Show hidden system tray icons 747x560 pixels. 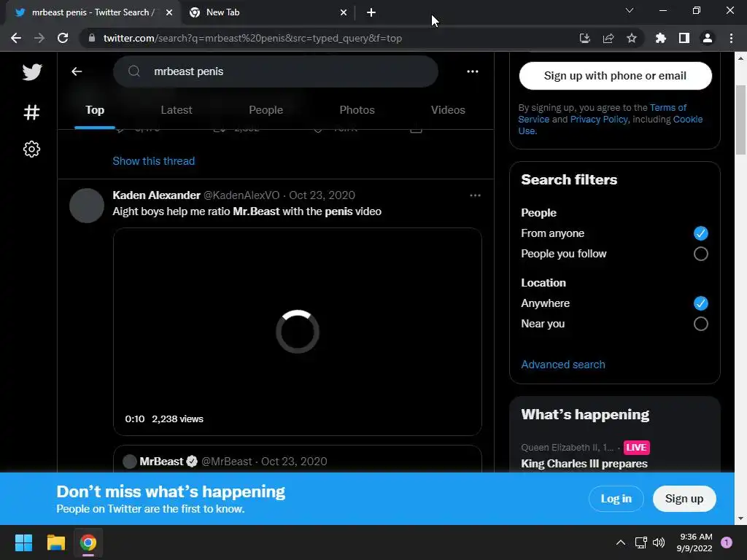tap(621, 542)
